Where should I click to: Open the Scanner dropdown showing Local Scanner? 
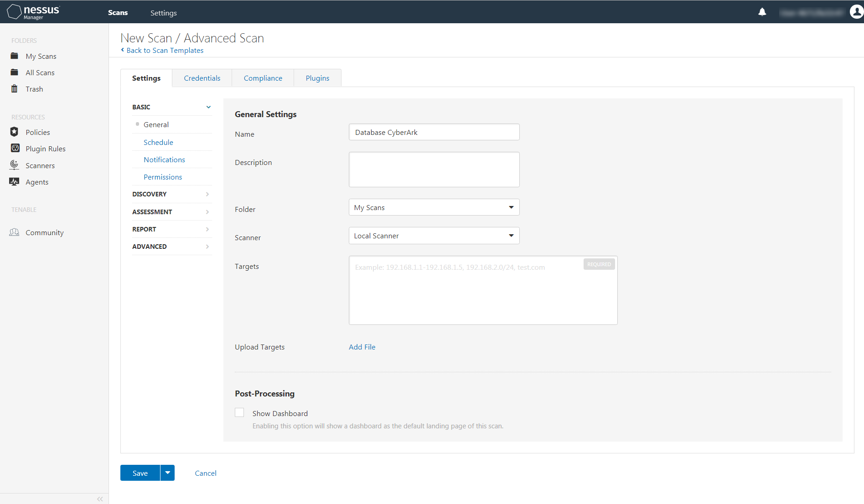point(434,236)
